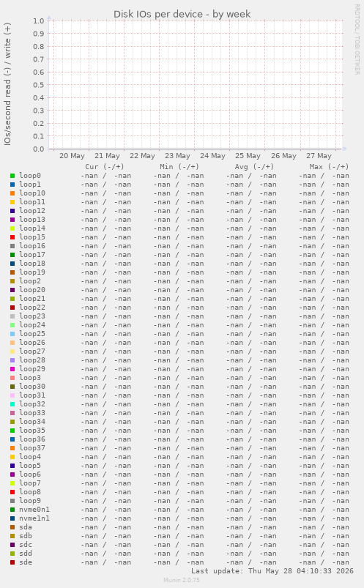Select the loop25 legend label
The height and width of the screenshot is (588, 364).
pyautogui.click(x=32, y=334)
